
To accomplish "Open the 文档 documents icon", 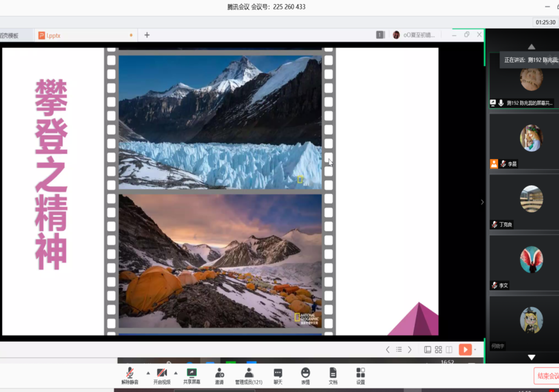I will pos(333,376).
